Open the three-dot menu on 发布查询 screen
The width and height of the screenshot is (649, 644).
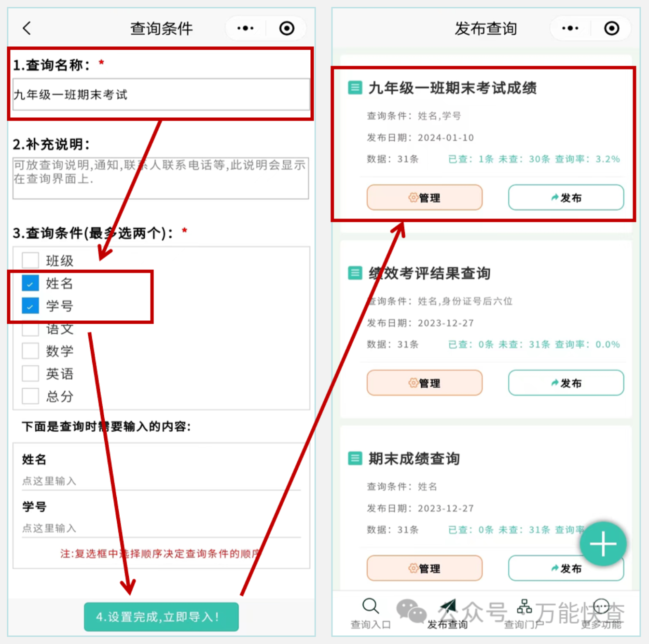[x=570, y=28]
